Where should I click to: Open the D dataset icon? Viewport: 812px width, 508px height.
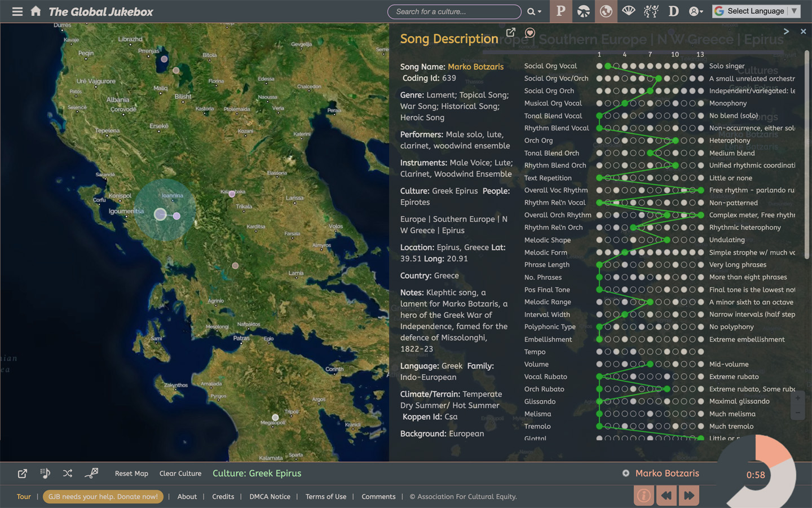click(673, 11)
